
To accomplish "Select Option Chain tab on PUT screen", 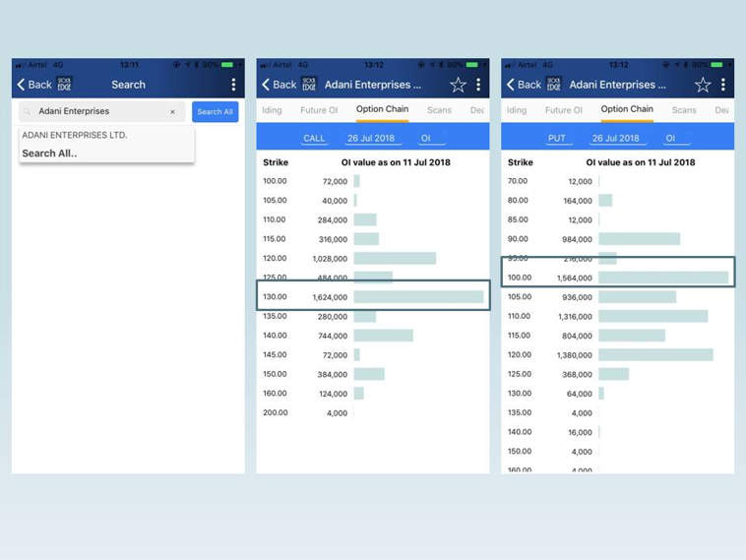I will coord(627,109).
